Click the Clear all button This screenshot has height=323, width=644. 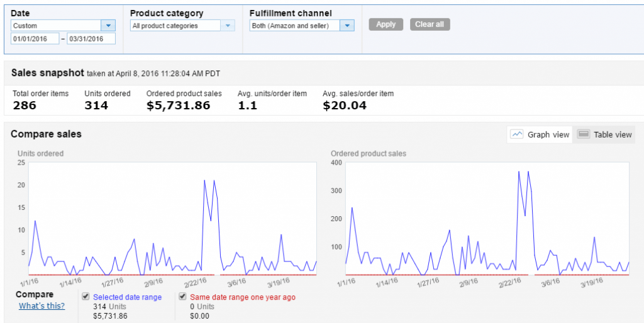pyautogui.click(x=430, y=25)
